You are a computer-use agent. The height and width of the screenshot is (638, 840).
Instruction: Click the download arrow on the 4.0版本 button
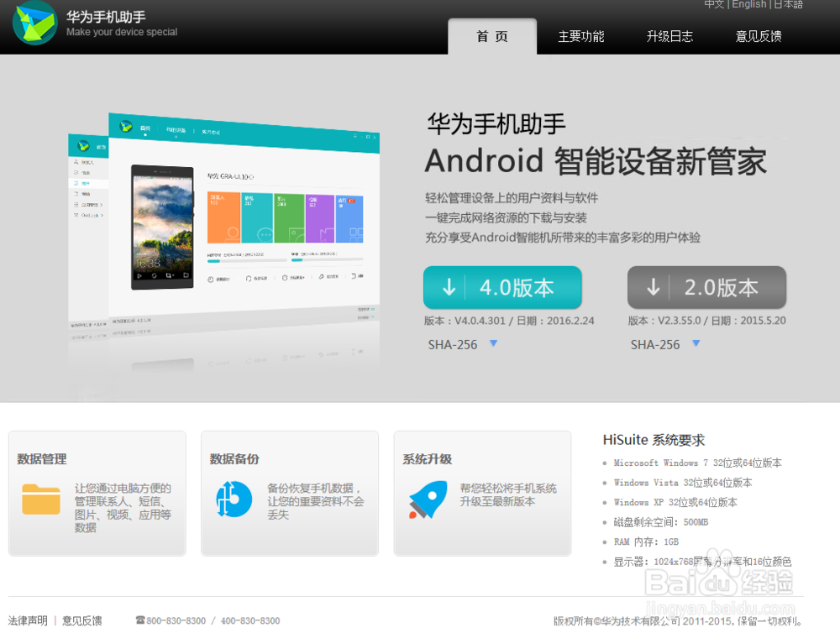449,287
